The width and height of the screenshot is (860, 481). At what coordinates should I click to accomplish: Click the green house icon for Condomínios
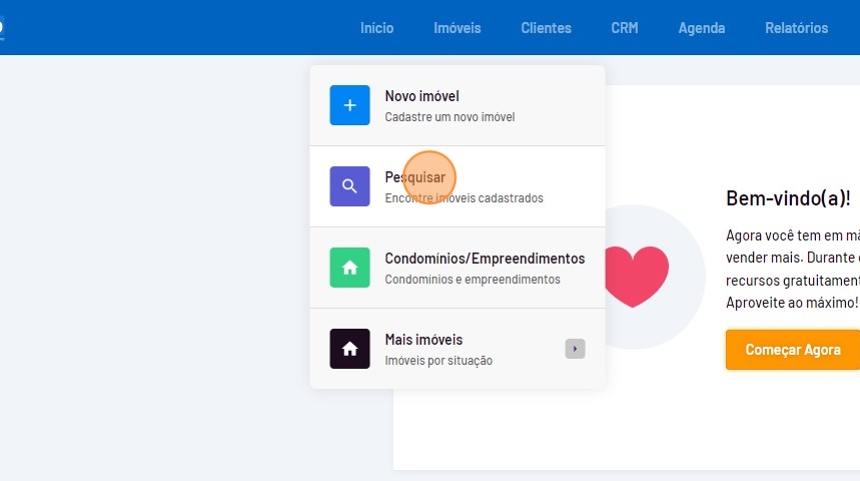(x=350, y=267)
